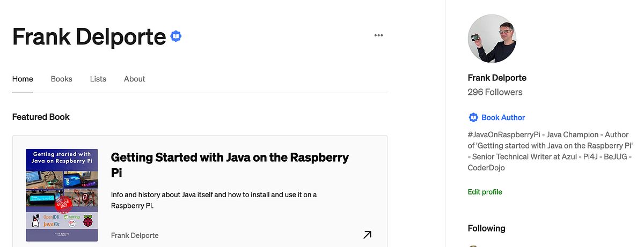Open the About tab
Viewport: 644px width, 247px height.
pyautogui.click(x=135, y=79)
